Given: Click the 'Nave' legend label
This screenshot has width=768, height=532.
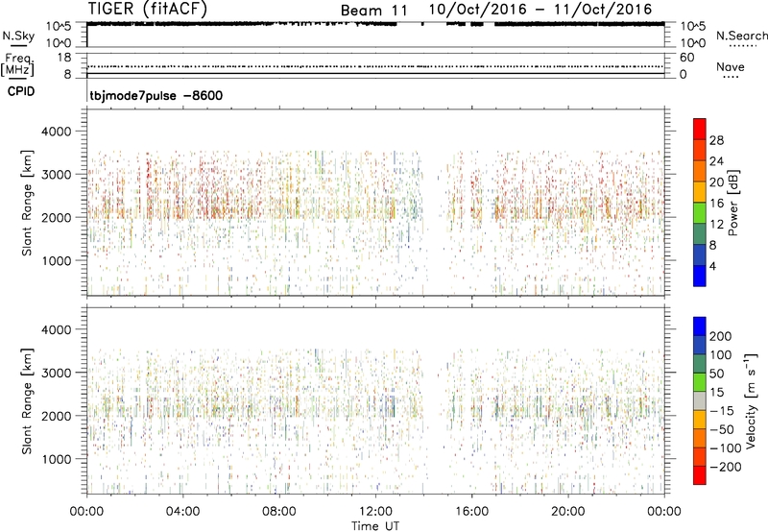Looking at the screenshot, I should point(731,66).
